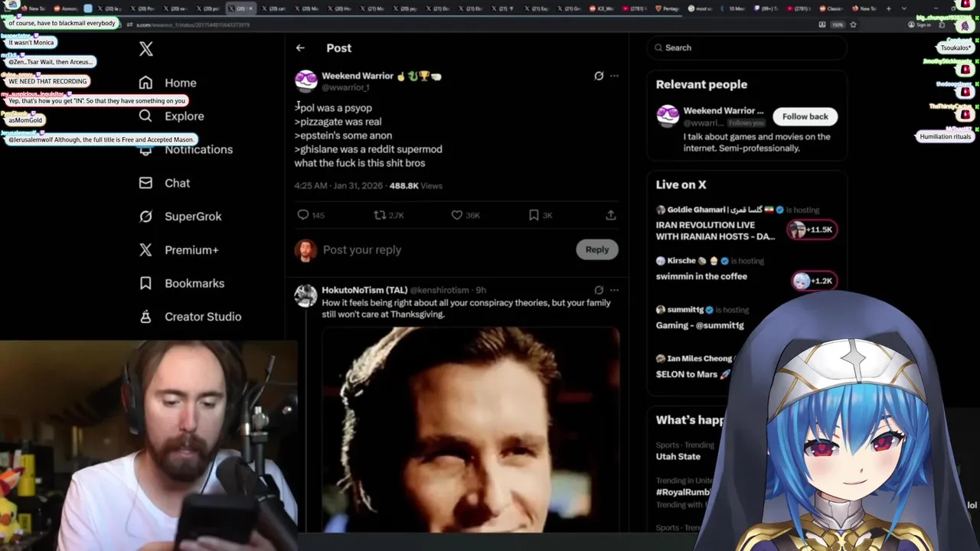Close the active X browser tab
The height and width of the screenshot is (551, 980).
pyautogui.click(x=250, y=8)
